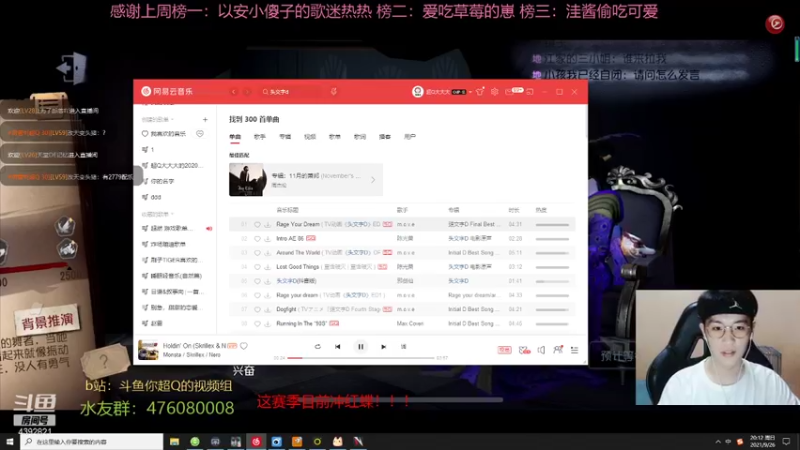
Task: Open the messages mail icon
Action: point(509,92)
